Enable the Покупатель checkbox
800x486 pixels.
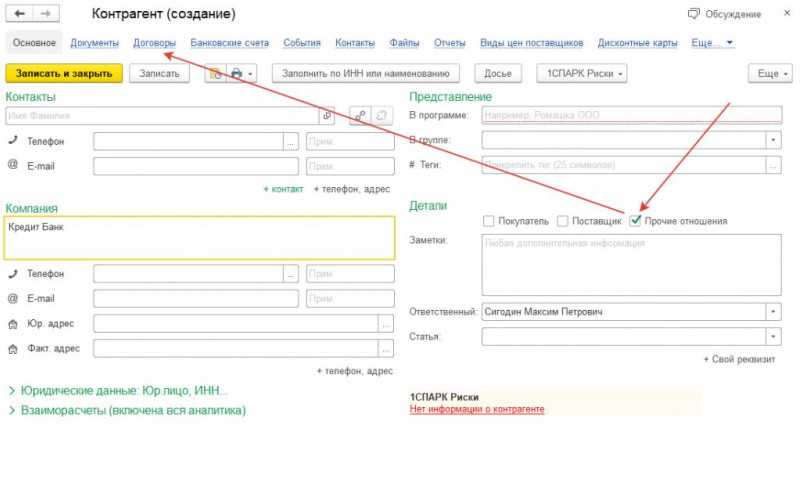point(488,221)
